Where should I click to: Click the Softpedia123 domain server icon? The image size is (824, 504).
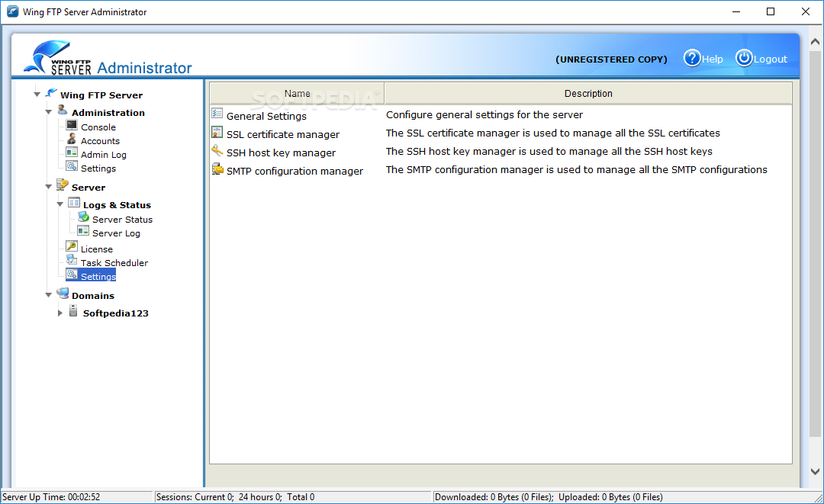coord(73,311)
